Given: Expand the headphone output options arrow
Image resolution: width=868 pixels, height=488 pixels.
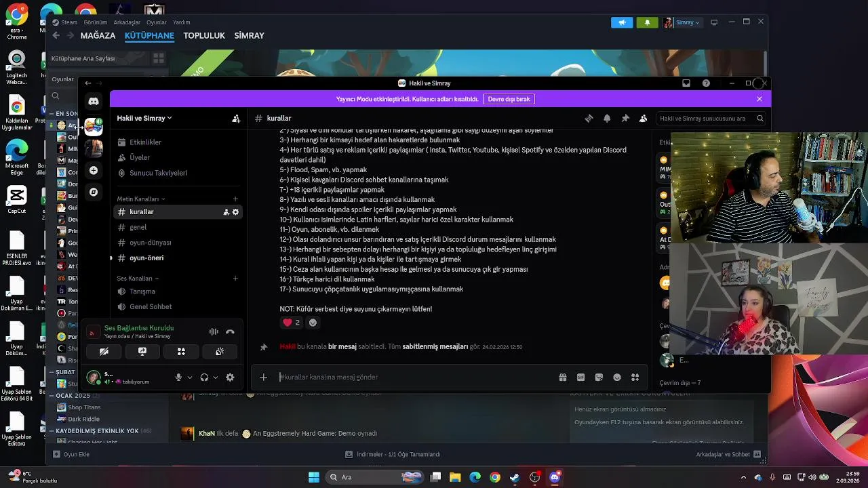Looking at the screenshot, I should coord(216,378).
